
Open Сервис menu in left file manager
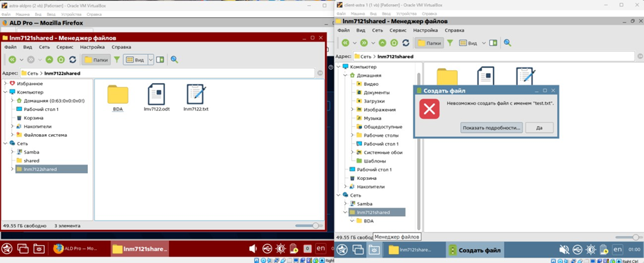[65, 48]
